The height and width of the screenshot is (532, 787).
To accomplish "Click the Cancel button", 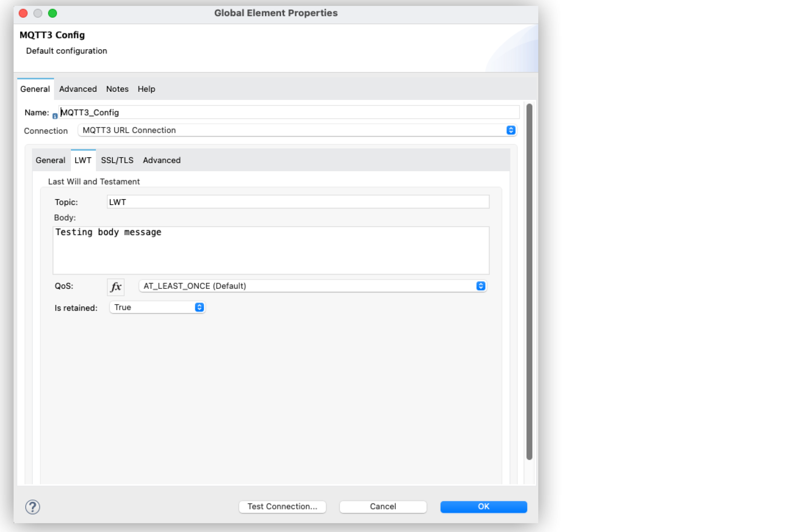I will tap(383, 507).
